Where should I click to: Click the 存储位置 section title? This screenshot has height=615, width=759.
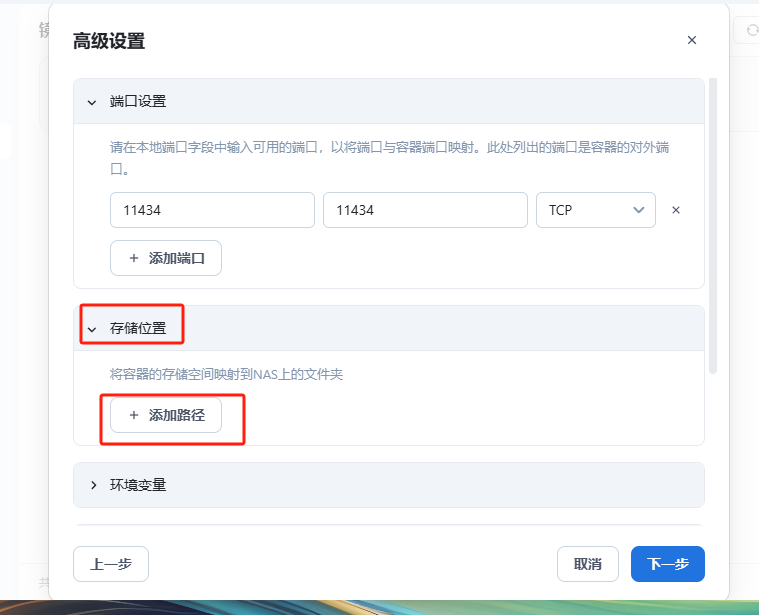[x=138, y=328]
